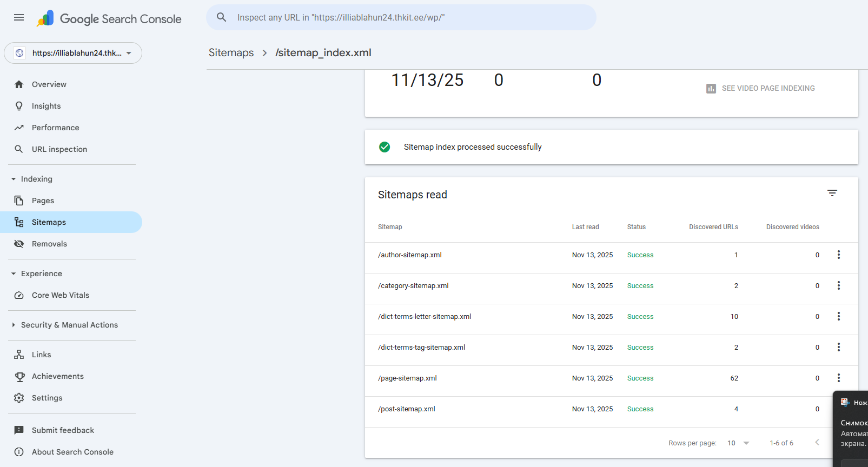This screenshot has height=467, width=868.
Task: Open Core Web Vitals report
Action: (60, 295)
